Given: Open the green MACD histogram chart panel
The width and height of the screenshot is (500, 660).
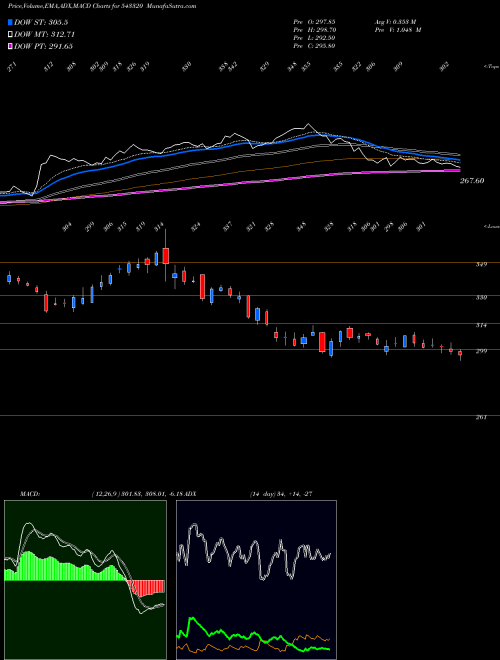Looking at the screenshot, I should 85,580.
